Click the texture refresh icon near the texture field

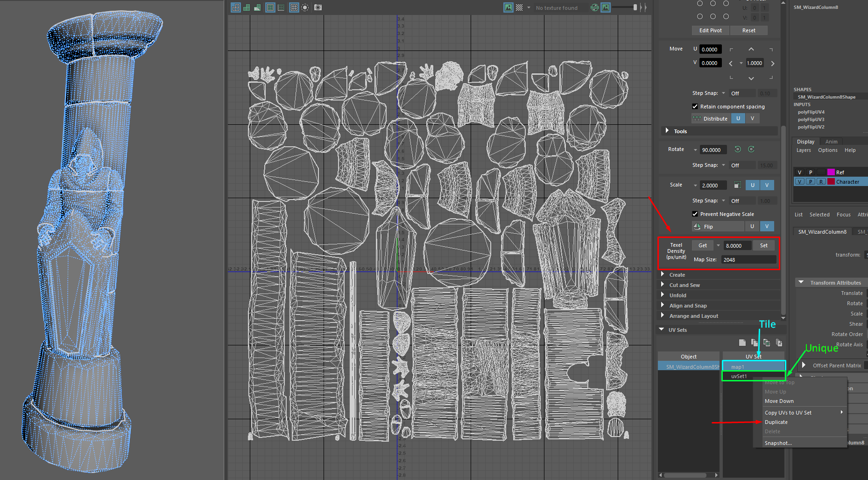594,7
